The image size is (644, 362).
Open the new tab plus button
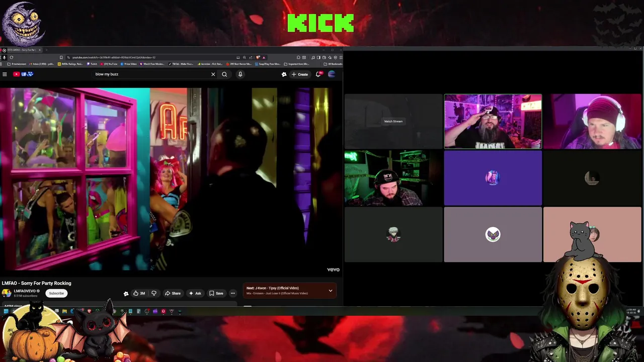pyautogui.click(x=46, y=50)
